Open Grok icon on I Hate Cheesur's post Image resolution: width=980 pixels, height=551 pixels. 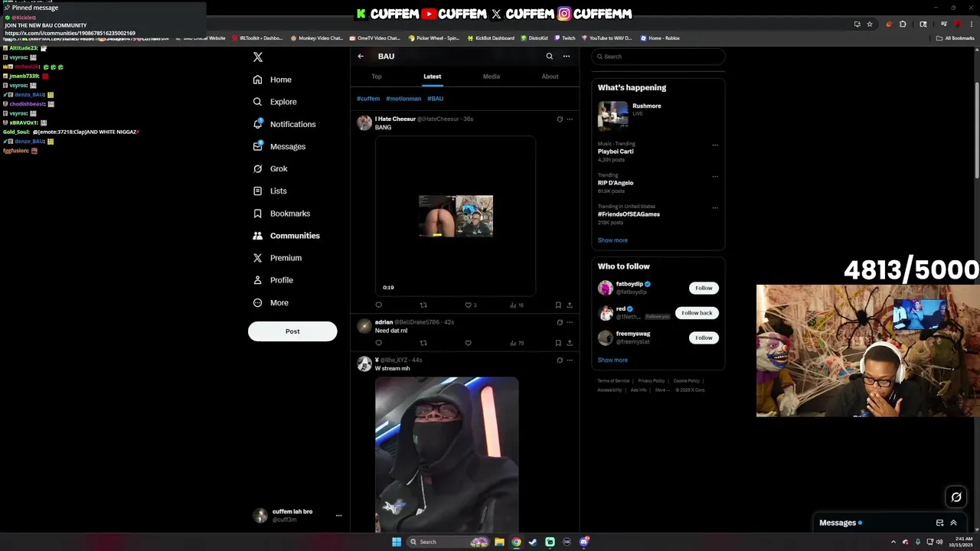(560, 119)
